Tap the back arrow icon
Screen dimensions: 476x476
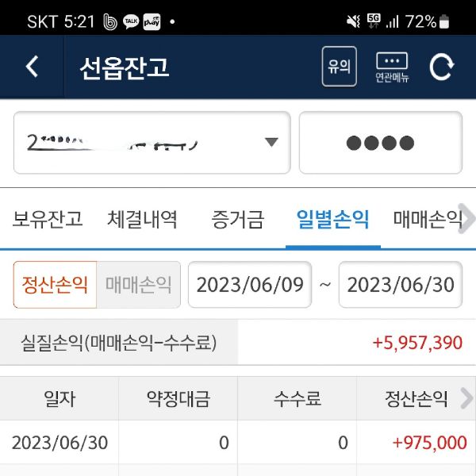pyautogui.click(x=32, y=67)
